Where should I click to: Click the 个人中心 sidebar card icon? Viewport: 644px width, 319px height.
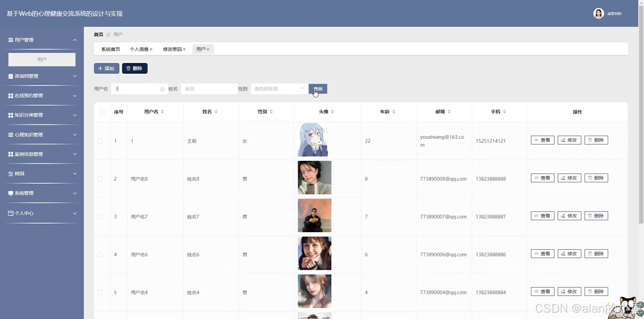(11, 213)
